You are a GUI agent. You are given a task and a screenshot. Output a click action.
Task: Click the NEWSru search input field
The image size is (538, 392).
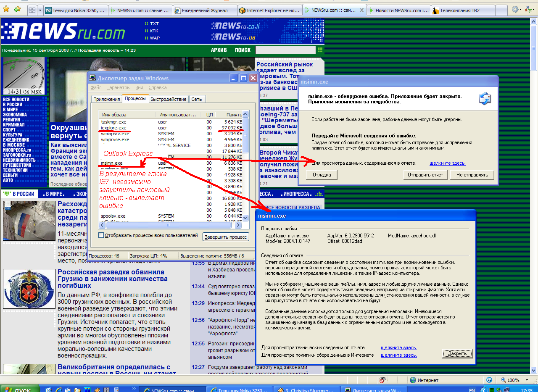[285, 50]
